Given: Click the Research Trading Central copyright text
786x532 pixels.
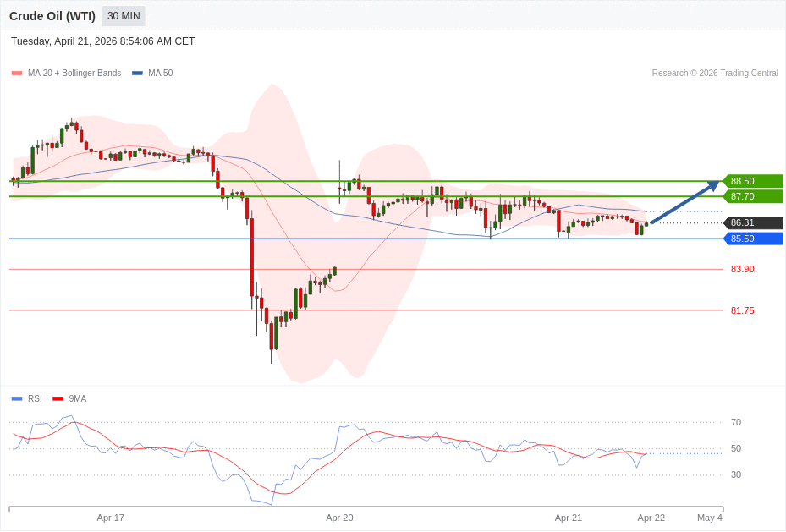Looking at the screenshot, I should 714,74.
